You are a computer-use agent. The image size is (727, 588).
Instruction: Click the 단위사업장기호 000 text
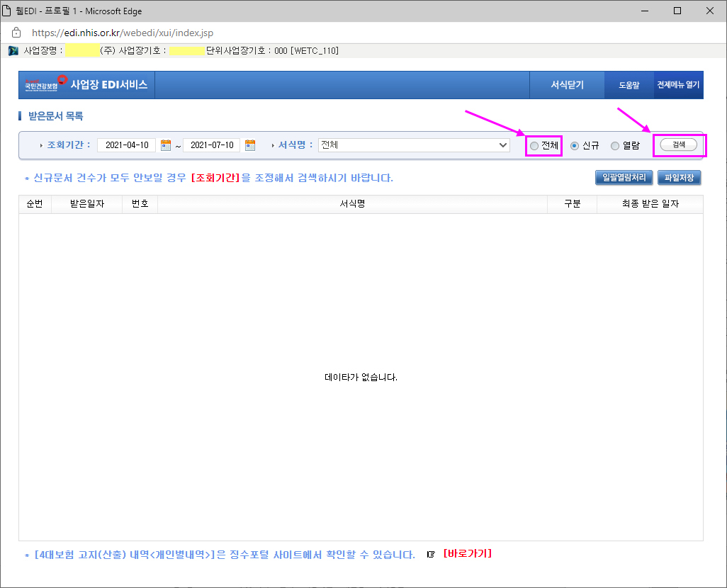[247, 50]
